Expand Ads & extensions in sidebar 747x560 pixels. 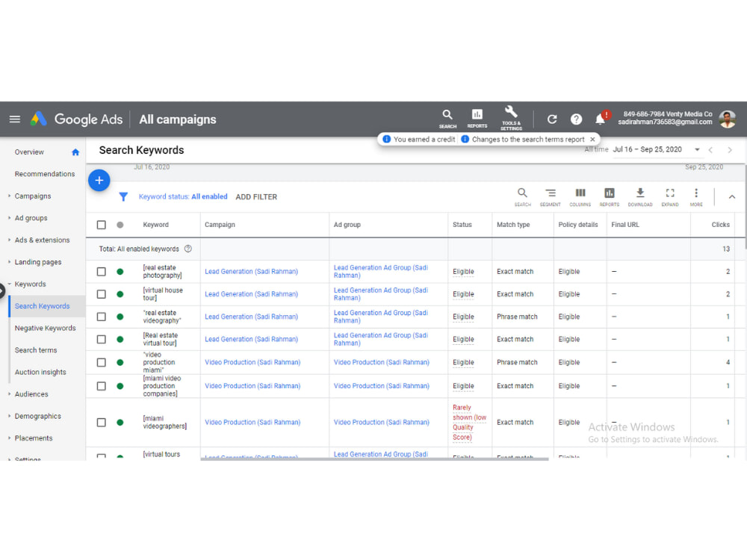[9, 240]
